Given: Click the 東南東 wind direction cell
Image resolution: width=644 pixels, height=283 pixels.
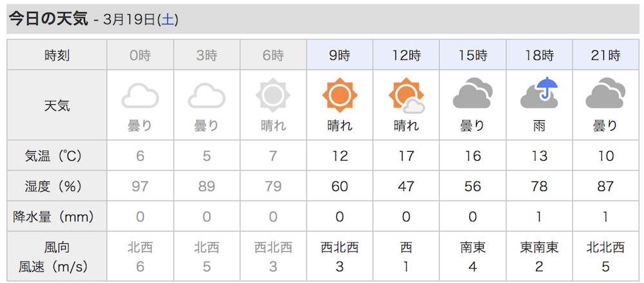Looking at the screenshot, I should click(539, 248).
